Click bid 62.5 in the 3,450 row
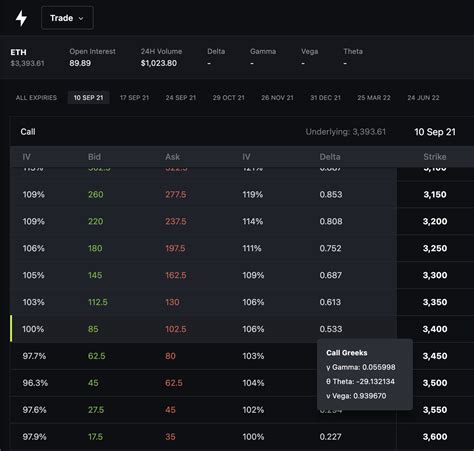 coord(97,356)
